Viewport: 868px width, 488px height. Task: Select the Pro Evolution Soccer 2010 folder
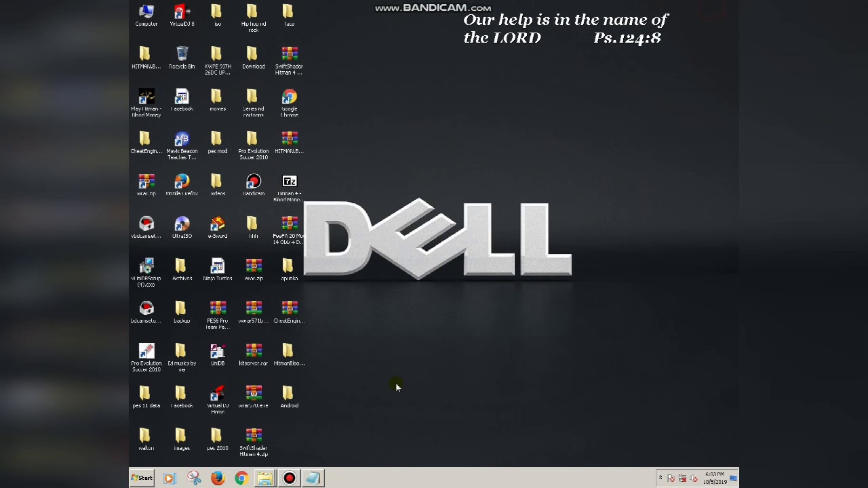254,146
